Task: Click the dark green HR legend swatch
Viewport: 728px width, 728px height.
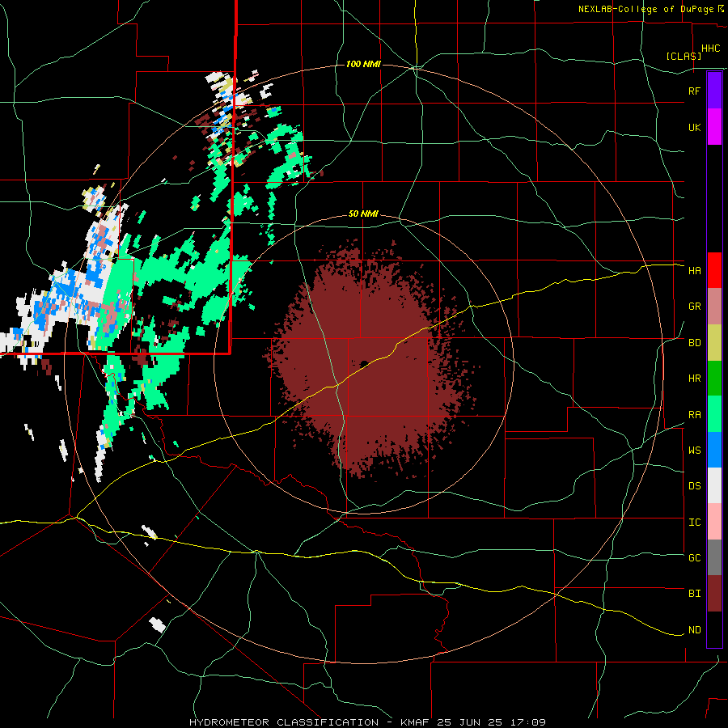Action: click(714, 379)
